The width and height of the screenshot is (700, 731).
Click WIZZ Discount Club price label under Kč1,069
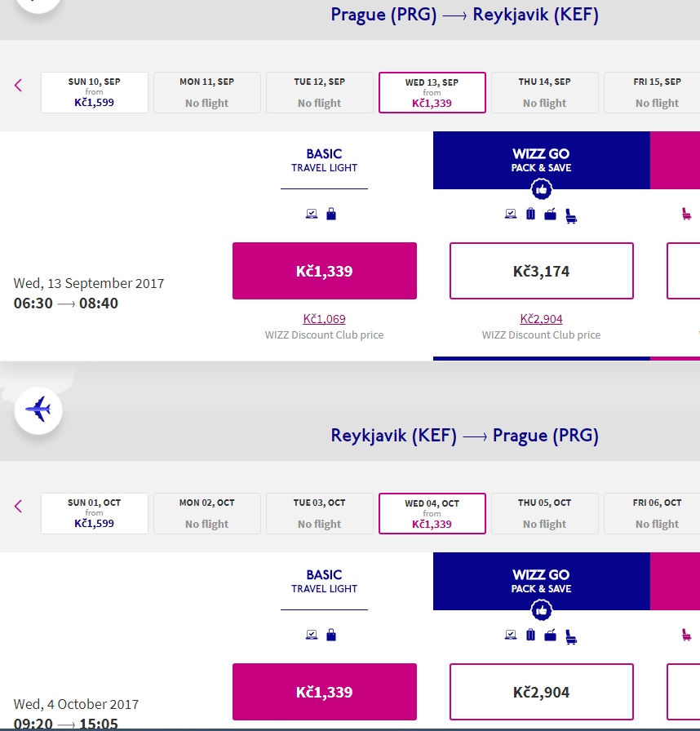coord(325,334)
